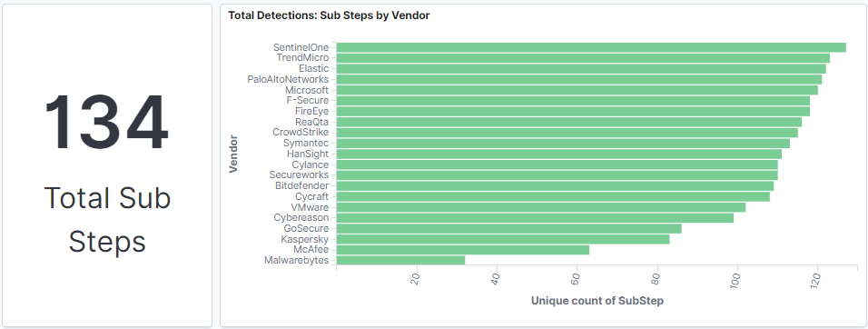Viewport: 868px width, 329px height.
Task: Select the McAfee bar
Action: [x=463, y=250]
